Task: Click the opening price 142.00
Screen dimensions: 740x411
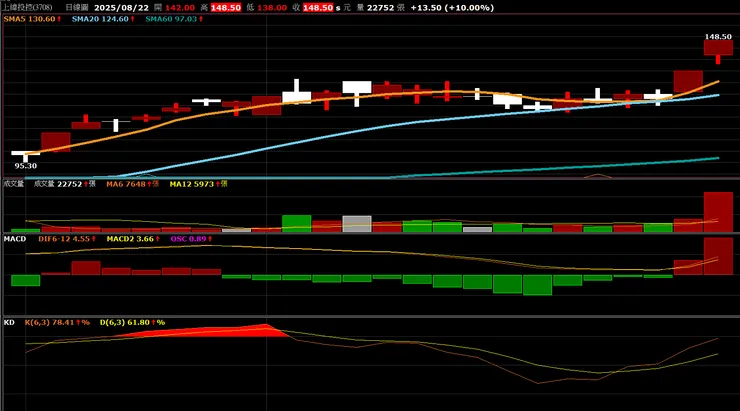Action: pos(180,8)
